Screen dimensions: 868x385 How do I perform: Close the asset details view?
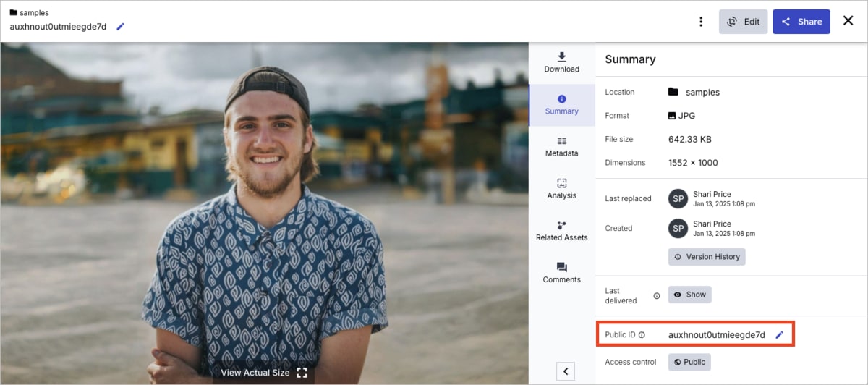pyautogui.click(x=848, y=21)
